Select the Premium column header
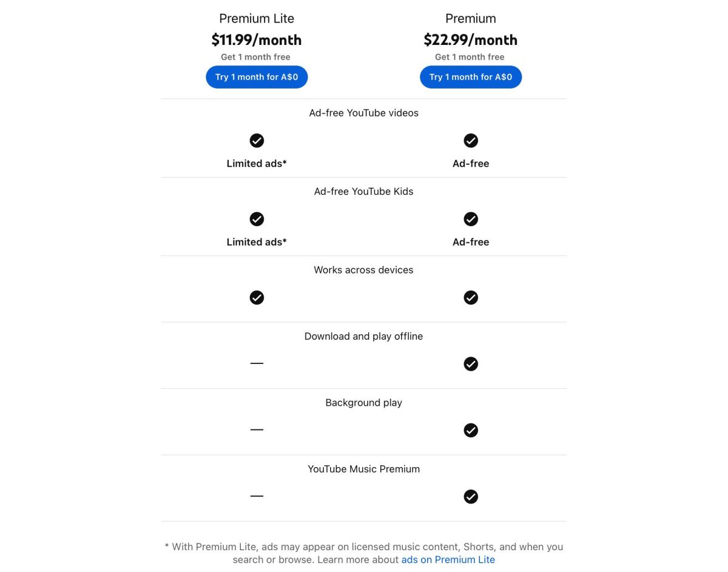 tap(471, 18)
